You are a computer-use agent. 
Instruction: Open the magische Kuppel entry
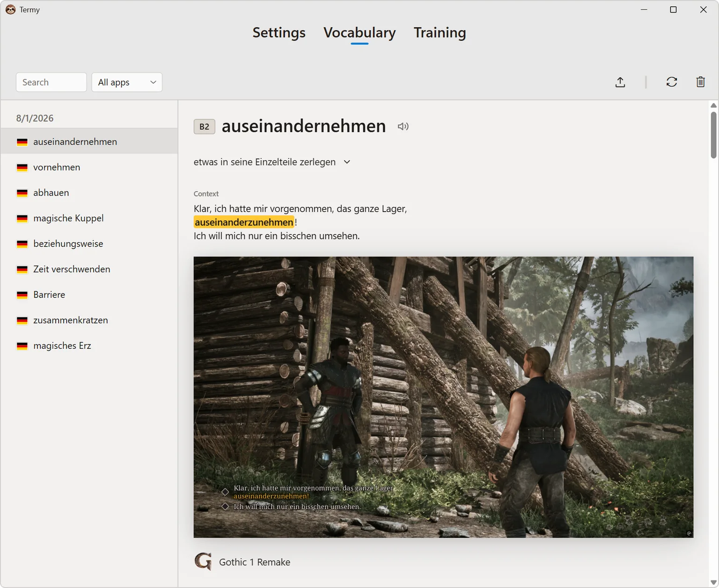(89, 218)
